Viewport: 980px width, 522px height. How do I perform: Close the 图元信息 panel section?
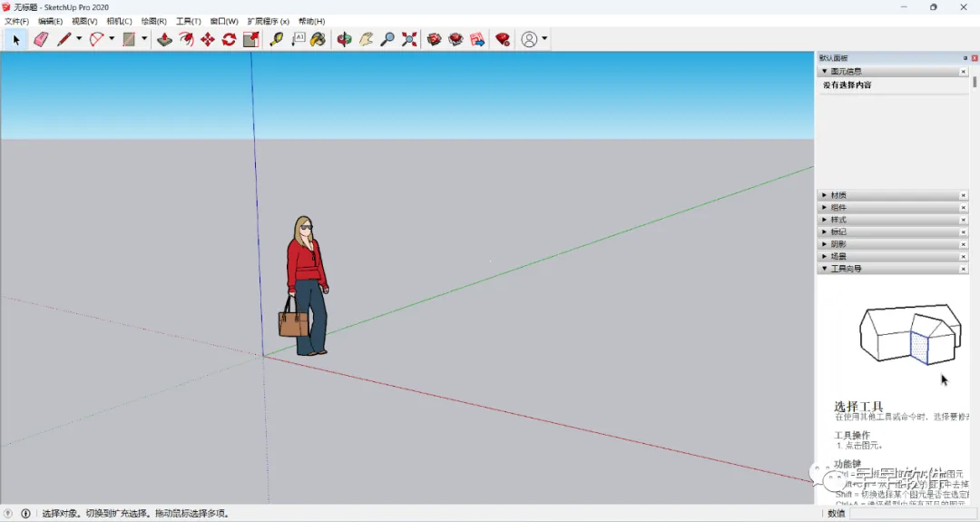(963, 72)
